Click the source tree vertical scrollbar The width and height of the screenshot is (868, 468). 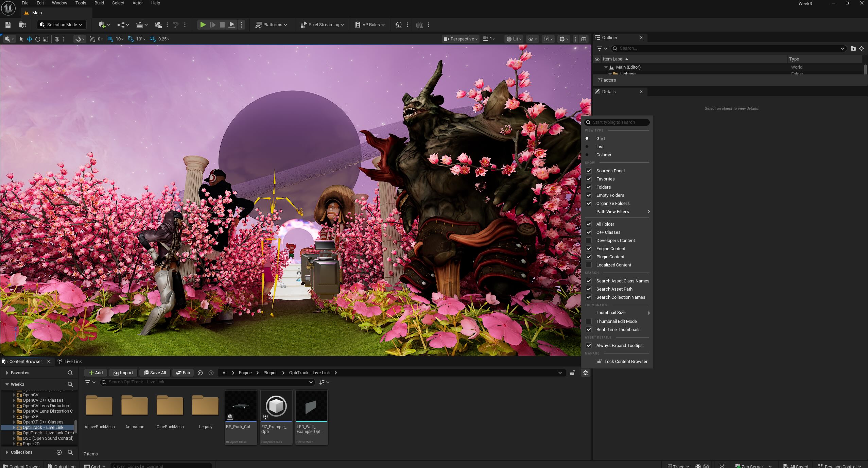coord(76,427)
